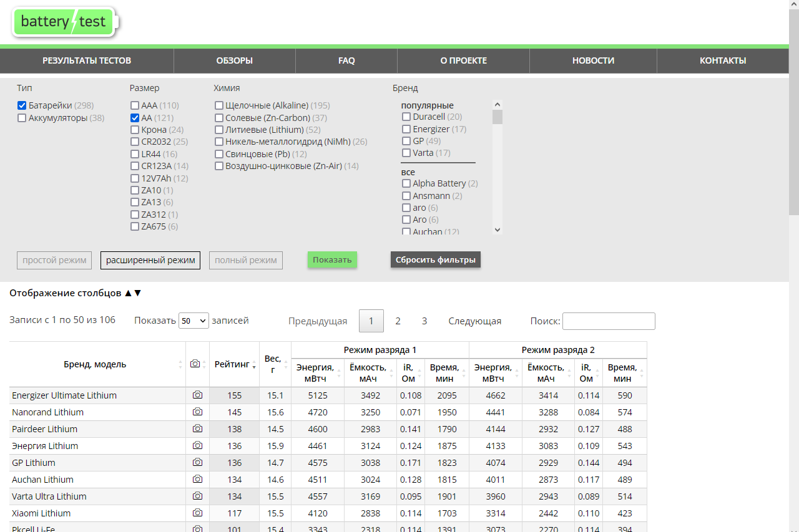Select CR2032 size checkbox
The image size is (799, 532).
(x=135, y=142)
